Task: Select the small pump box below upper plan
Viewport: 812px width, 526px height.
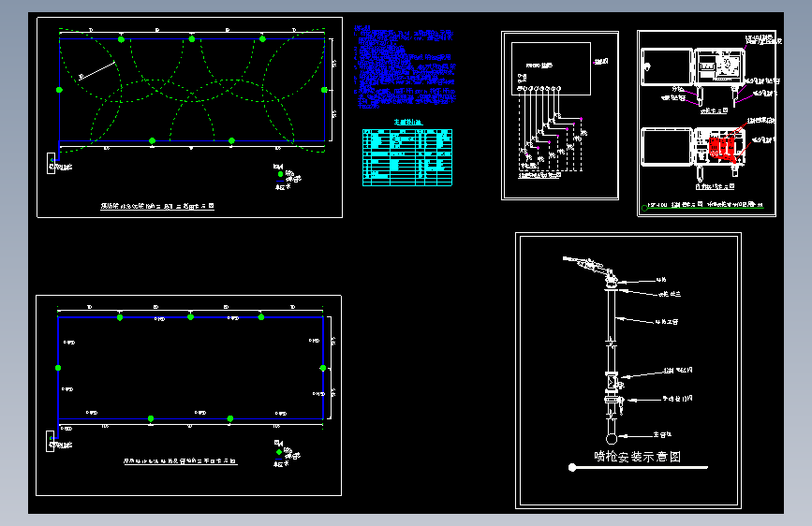Action: [51, 163]
